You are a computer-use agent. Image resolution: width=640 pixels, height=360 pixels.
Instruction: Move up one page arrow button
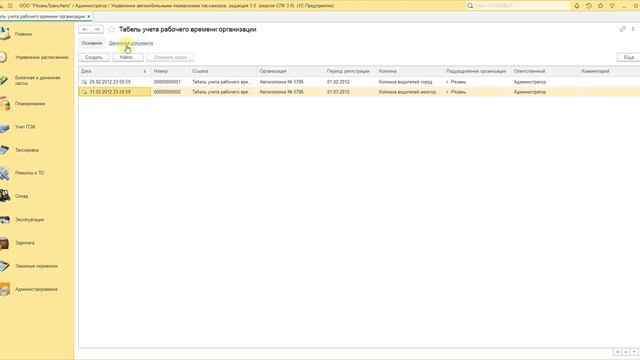(626, 352)
